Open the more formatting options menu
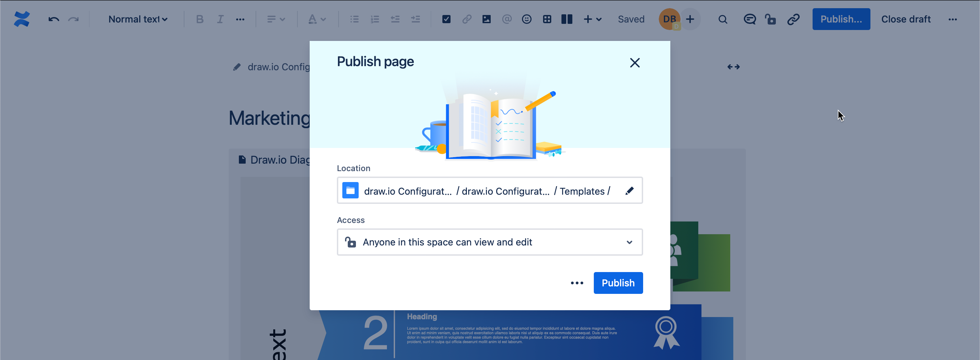Screen dimensions: 980x360 [x=241, y=19]
